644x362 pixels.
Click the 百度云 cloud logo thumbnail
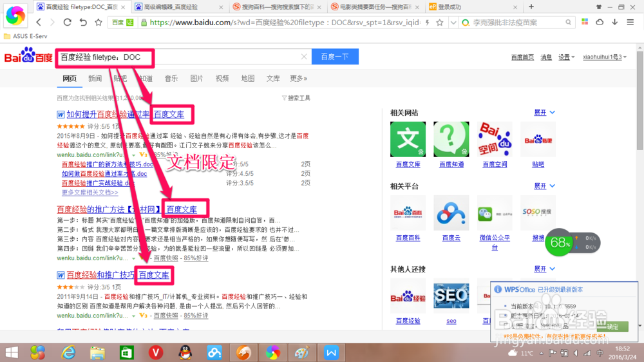451,213
